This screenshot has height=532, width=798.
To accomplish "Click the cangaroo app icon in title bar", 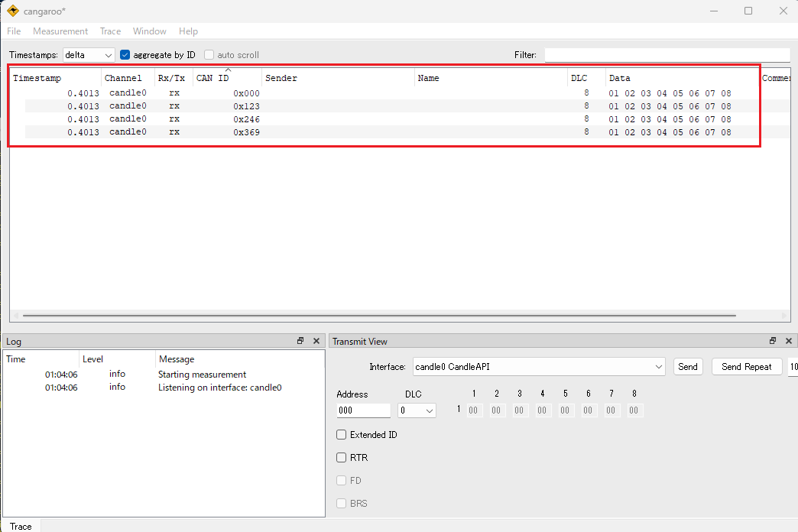I will tap(13, 11).
